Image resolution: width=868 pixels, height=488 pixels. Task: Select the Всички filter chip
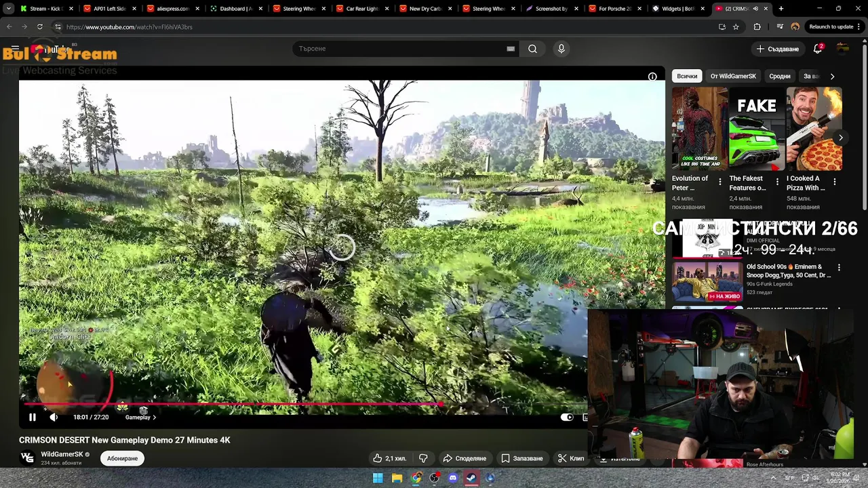coord(687,77)
